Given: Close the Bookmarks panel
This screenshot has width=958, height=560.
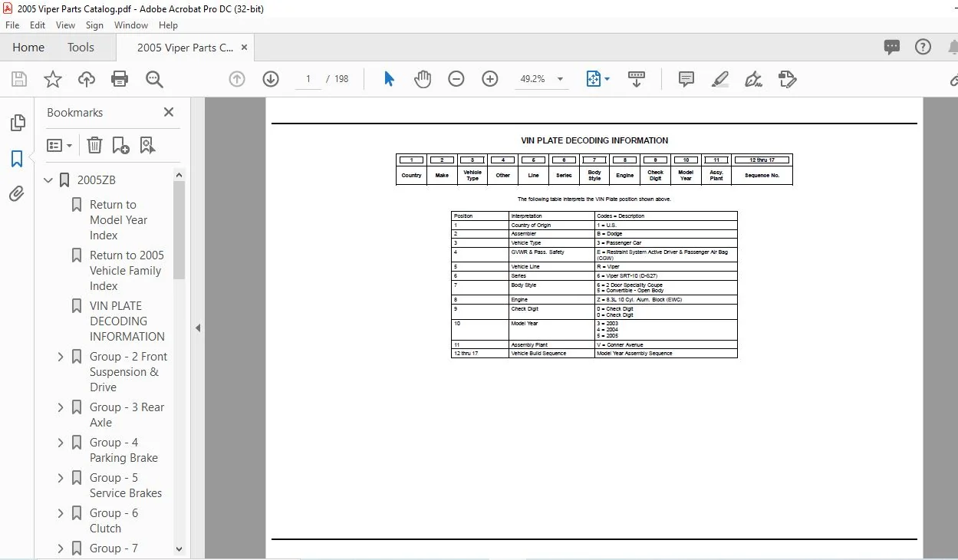Looking at the screenshot, I should pyautogui.click(x=169, y=112).
